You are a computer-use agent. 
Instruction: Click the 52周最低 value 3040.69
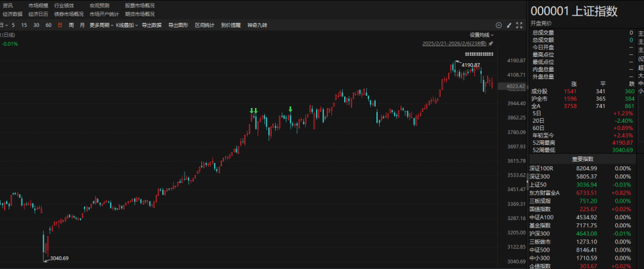pos(623,150)
